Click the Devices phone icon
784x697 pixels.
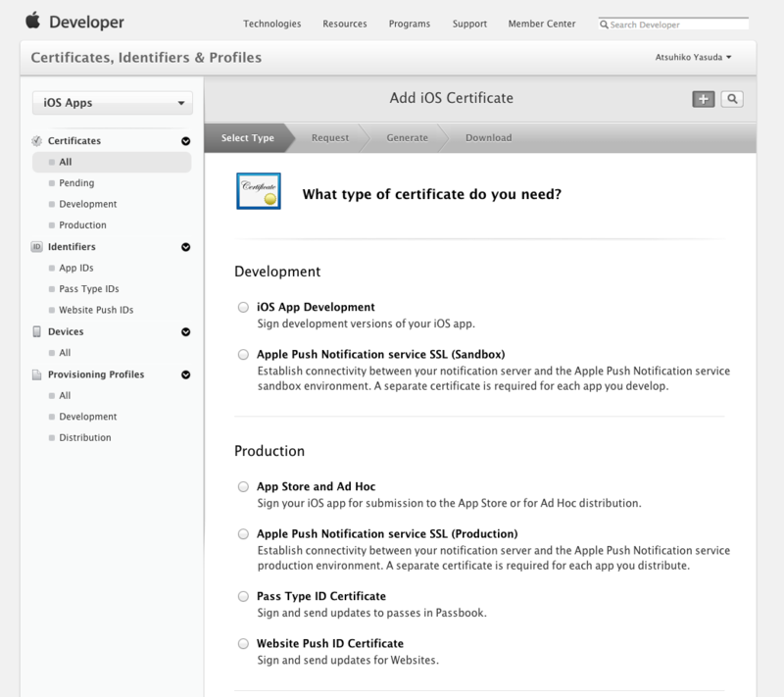pyautogui.click(x=36, y=331)
